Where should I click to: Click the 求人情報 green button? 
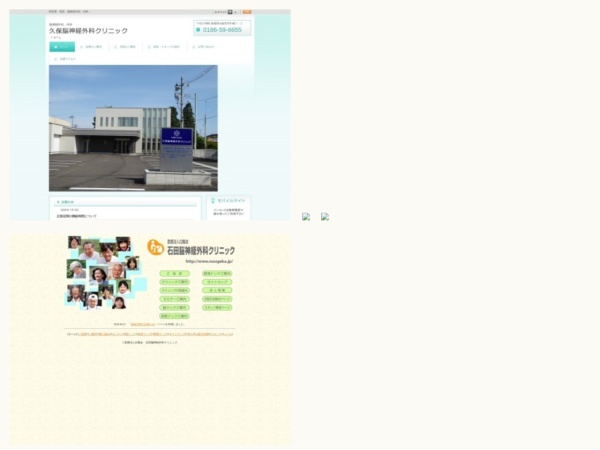(x=217, y=290)
